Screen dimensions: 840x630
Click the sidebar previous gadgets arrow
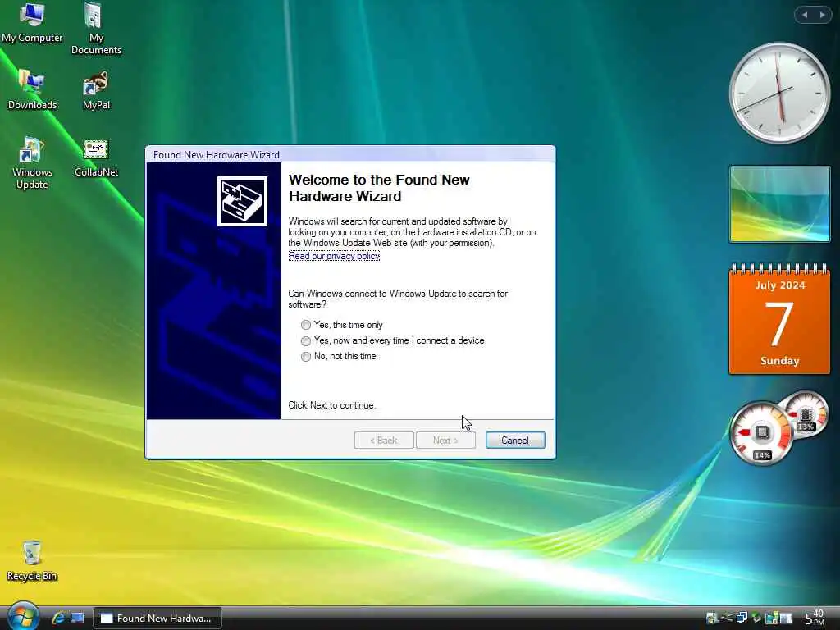pos(805,15)
